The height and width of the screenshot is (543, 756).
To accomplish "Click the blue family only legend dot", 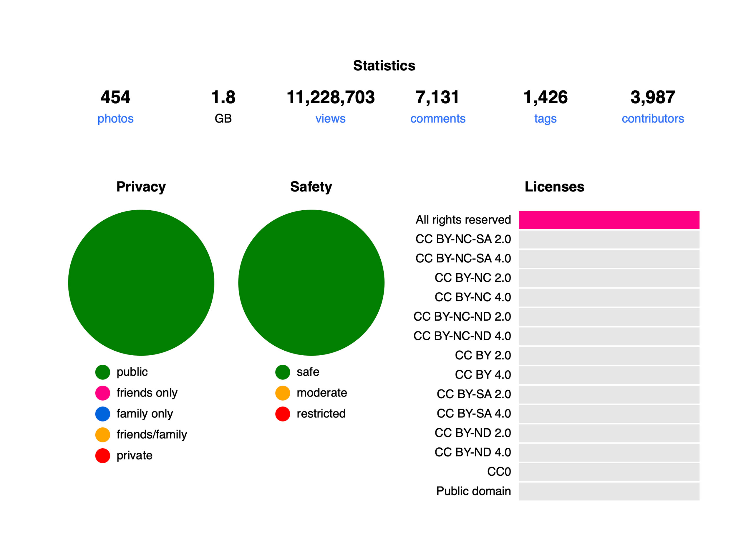I will 103,414.
